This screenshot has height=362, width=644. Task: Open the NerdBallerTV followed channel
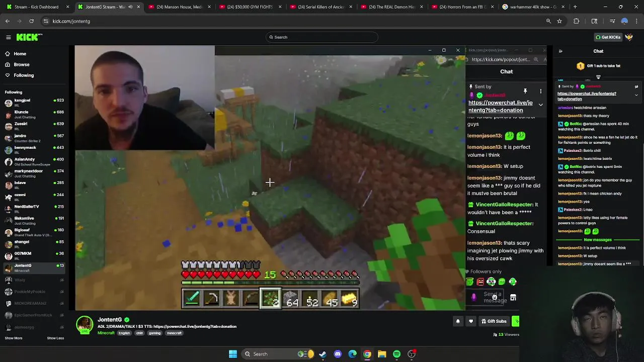click(x=34, y=209)
